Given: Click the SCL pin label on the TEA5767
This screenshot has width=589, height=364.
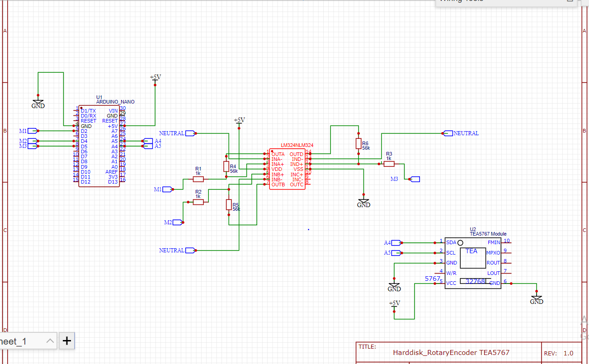Looking at the screenshot, I should (451, 253).
